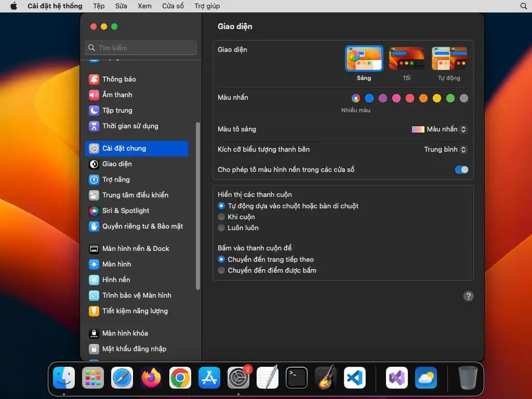Launch Google Chrome from the Dock
532x399 pixels.
[x=180, y=378]
